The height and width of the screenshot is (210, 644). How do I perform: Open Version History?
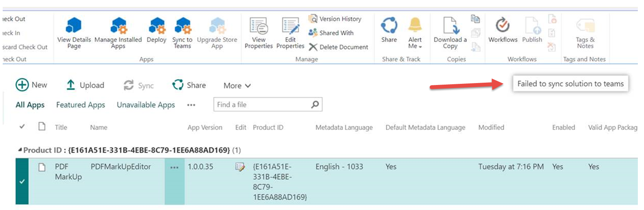pyautogui.click(x=335, y=19)
